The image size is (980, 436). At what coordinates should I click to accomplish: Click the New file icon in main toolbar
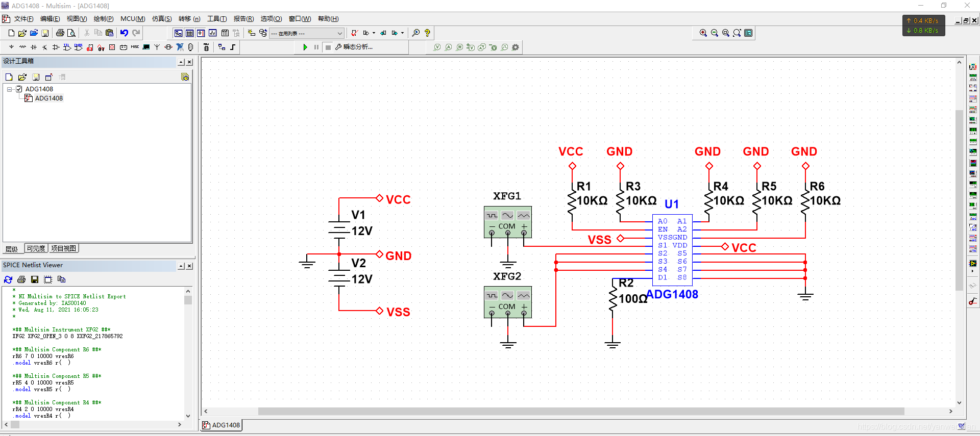coord(11,33)
